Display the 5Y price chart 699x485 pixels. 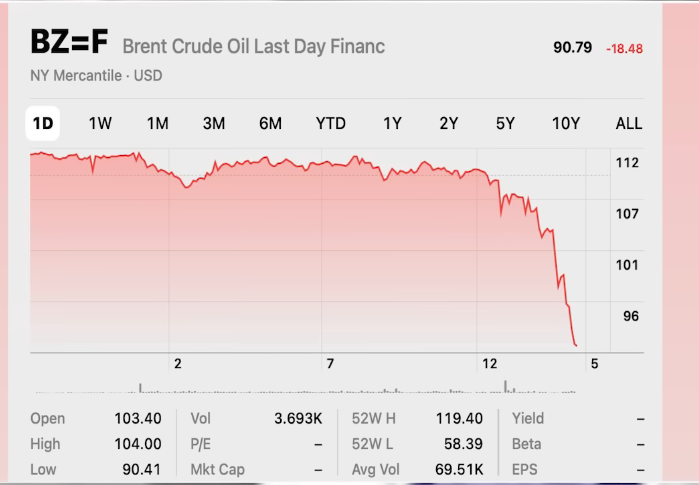(505, 124)
